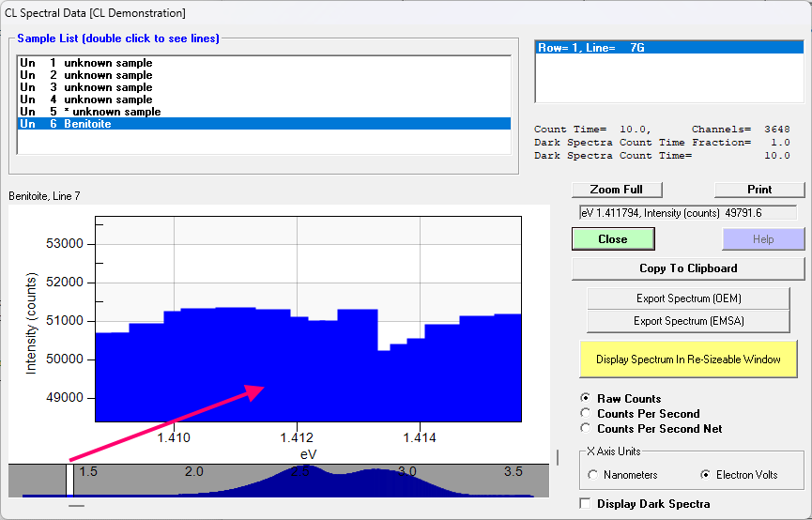Switch X axis units to Nanometers
Viewport: 812px width, 520px height.
tap(592, 475)
